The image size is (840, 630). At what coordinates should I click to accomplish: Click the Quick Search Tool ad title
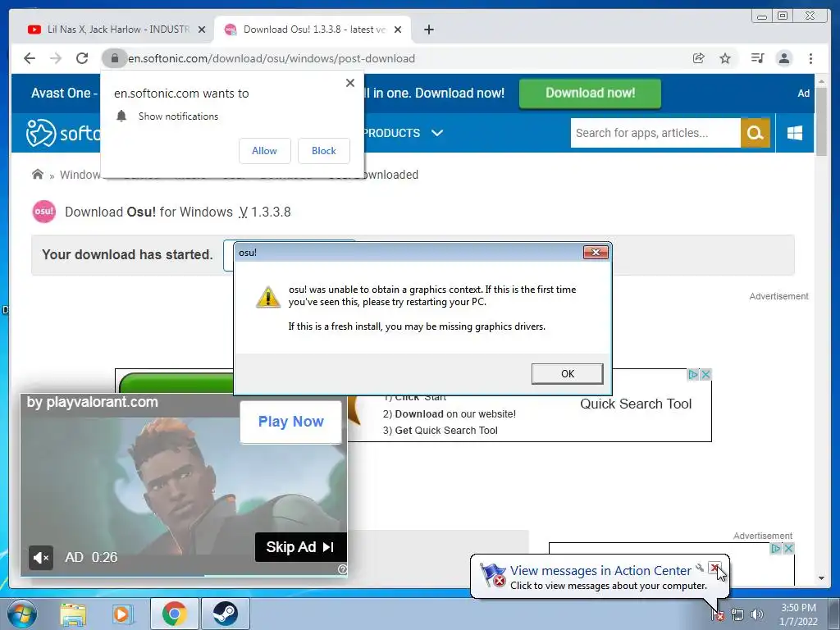click(x=636, y=404)
